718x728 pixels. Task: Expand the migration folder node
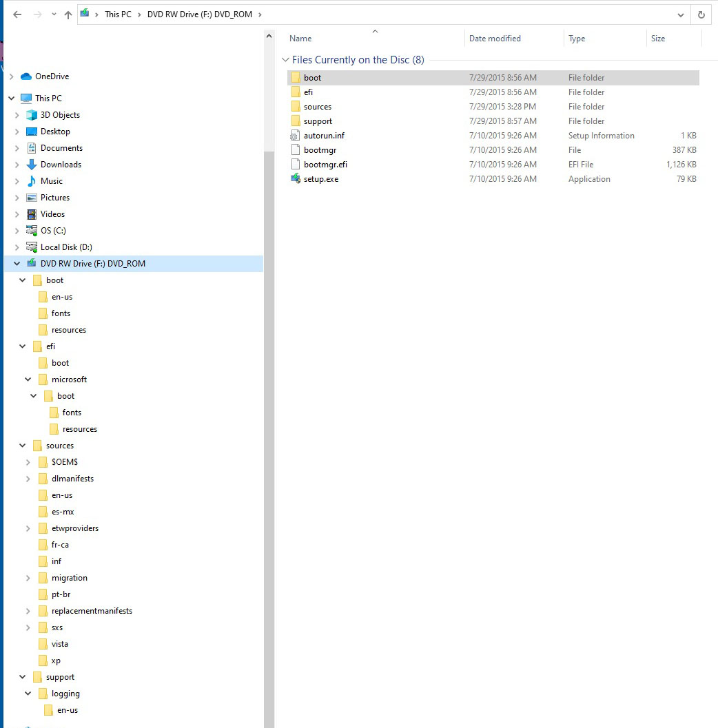click(x=28, y=578)
